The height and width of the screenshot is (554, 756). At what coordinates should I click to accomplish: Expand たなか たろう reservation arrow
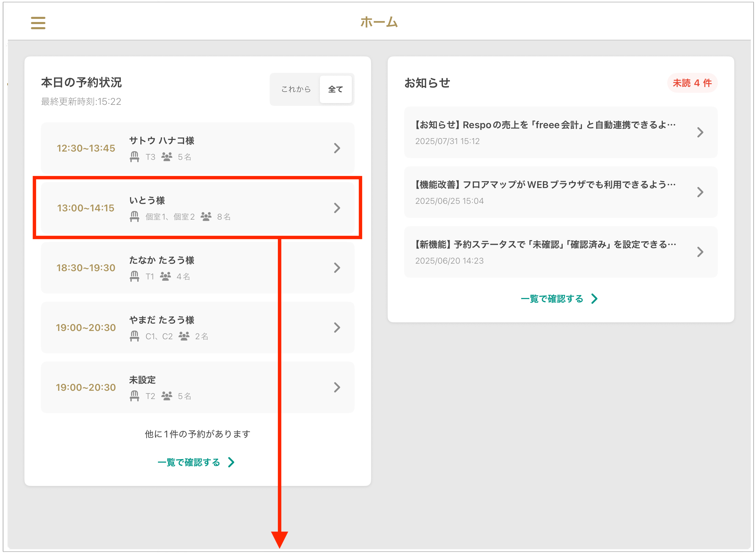(337, 268)
